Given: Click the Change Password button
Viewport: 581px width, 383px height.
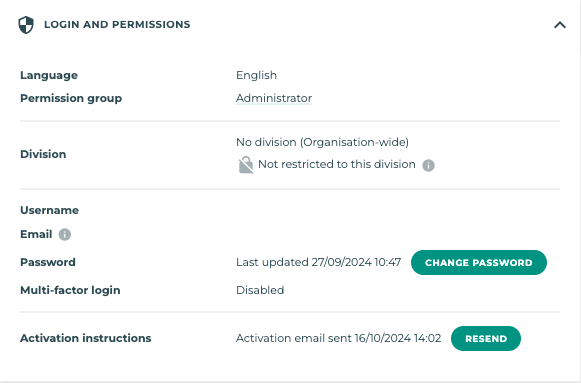Looking at the screenshot, I should (479, 263).
